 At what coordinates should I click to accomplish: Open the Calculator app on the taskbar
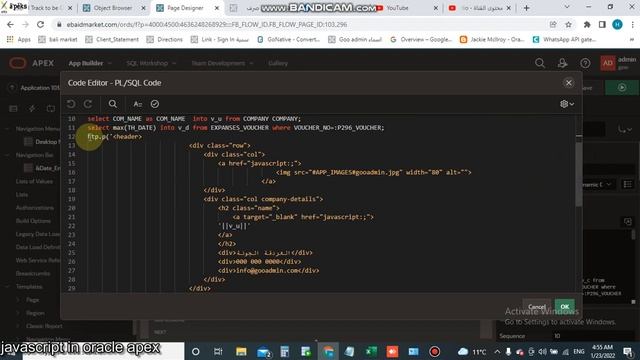click(284, 351)
